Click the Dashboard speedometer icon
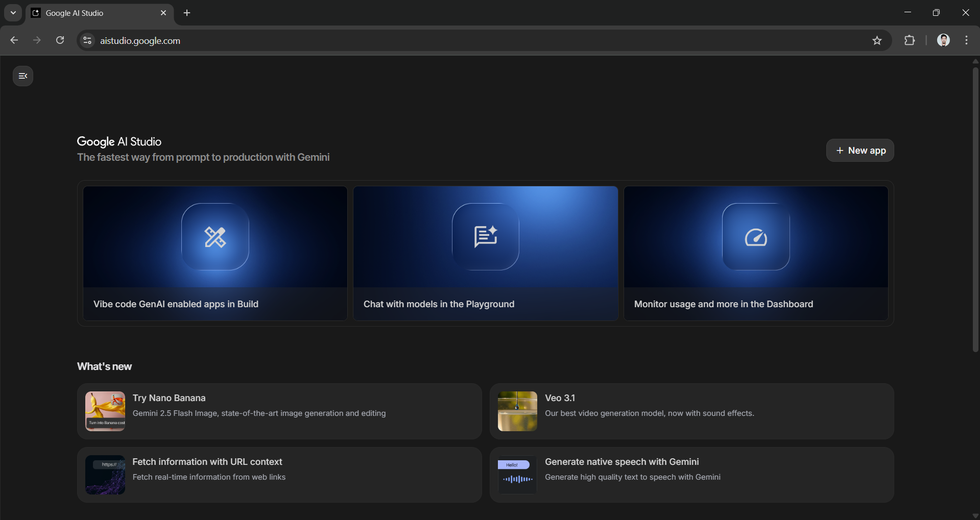 click(756, 237)
